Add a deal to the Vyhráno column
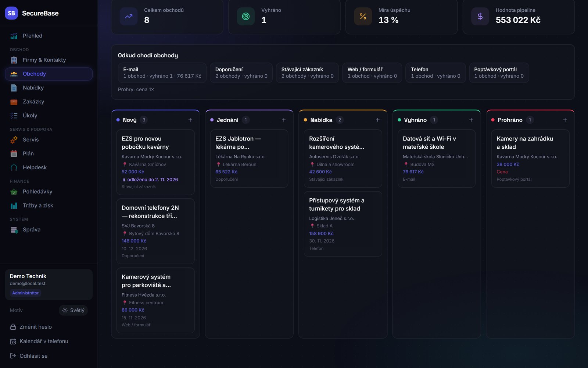The width and height of the screenshot is (588, 368). [471, 120]
